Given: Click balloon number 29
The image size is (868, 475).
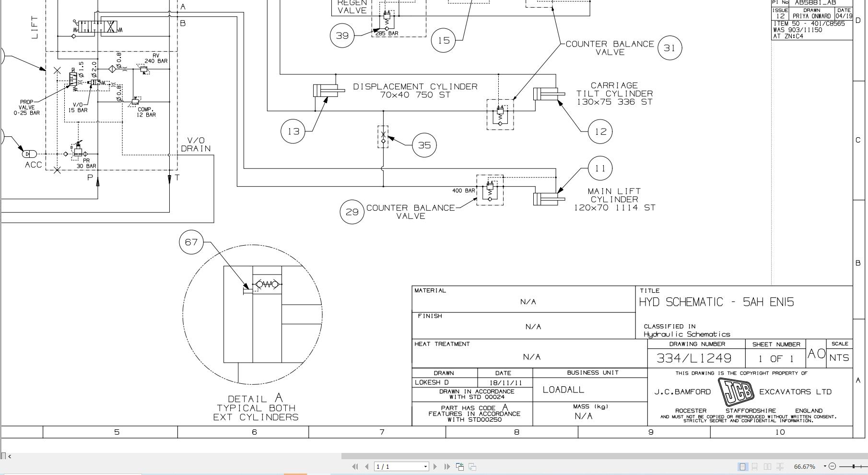Looking at the screenshot, I should point(352,212).
